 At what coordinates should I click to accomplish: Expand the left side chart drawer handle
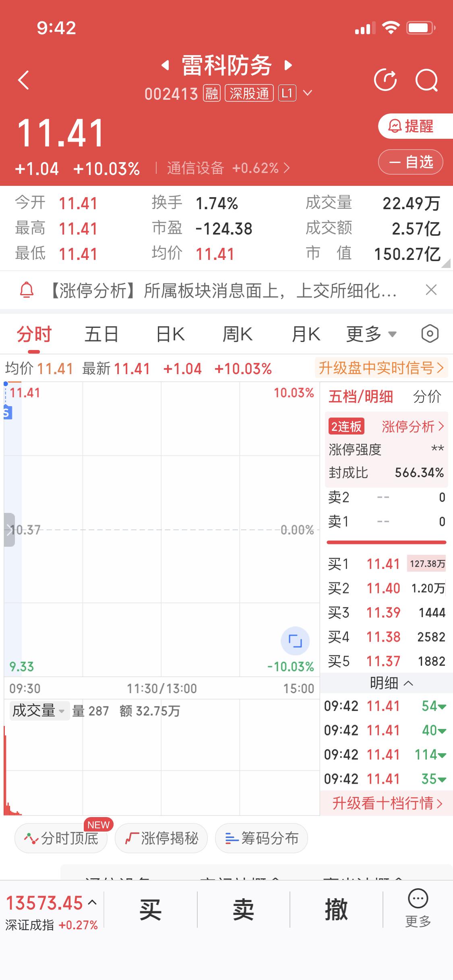coord(9,529)
